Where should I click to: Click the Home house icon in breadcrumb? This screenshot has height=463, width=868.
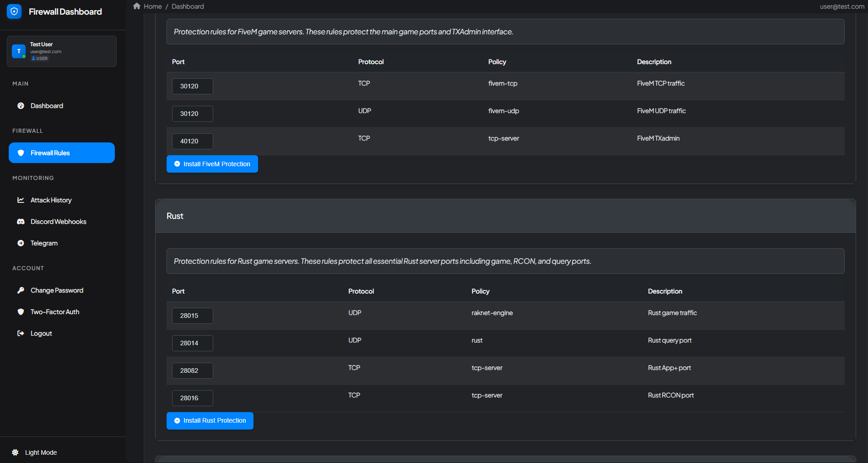coord(137,6)
